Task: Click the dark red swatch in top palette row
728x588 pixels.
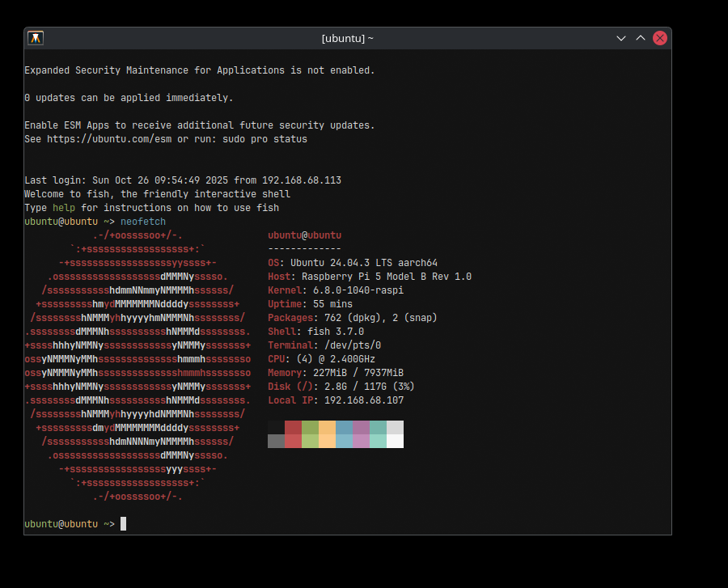Action: pyautogui.click(x=293, y=427)
